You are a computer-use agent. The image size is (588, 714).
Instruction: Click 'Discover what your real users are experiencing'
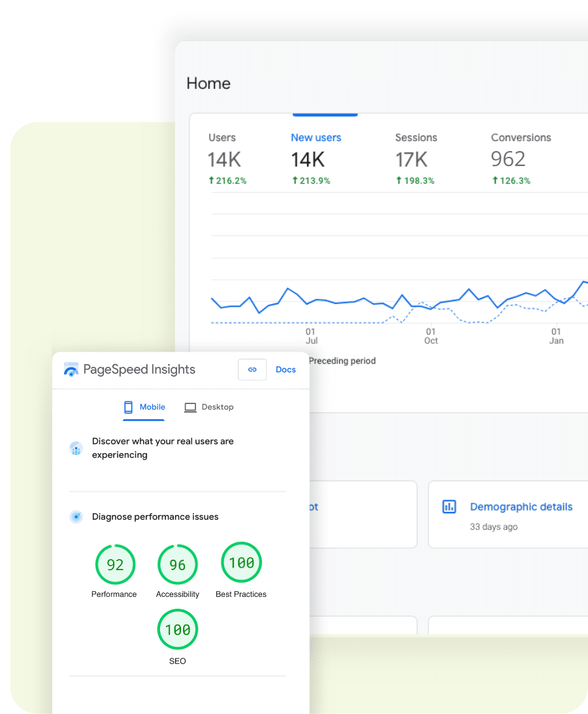[163, 448]
